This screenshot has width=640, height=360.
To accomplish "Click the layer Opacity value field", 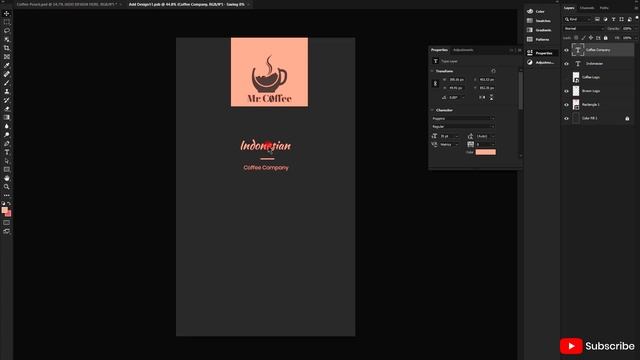I will (x=628, y=29).
